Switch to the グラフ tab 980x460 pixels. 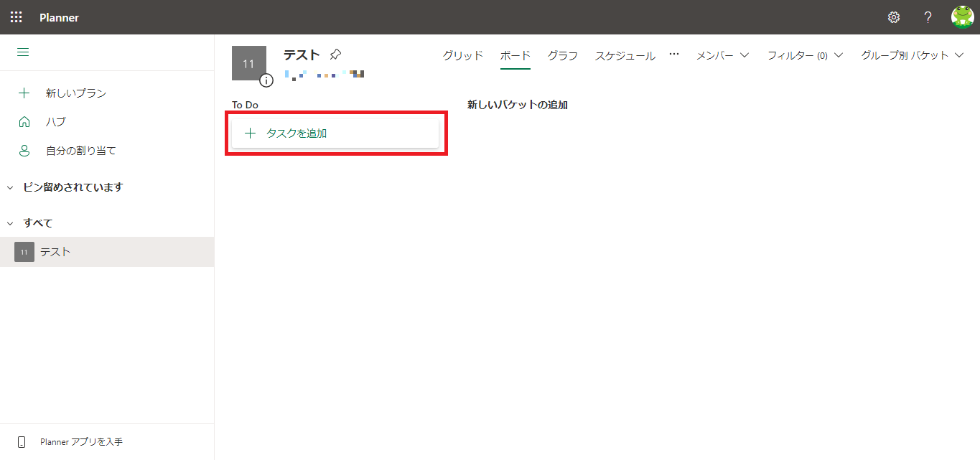(x=562, y=55)
